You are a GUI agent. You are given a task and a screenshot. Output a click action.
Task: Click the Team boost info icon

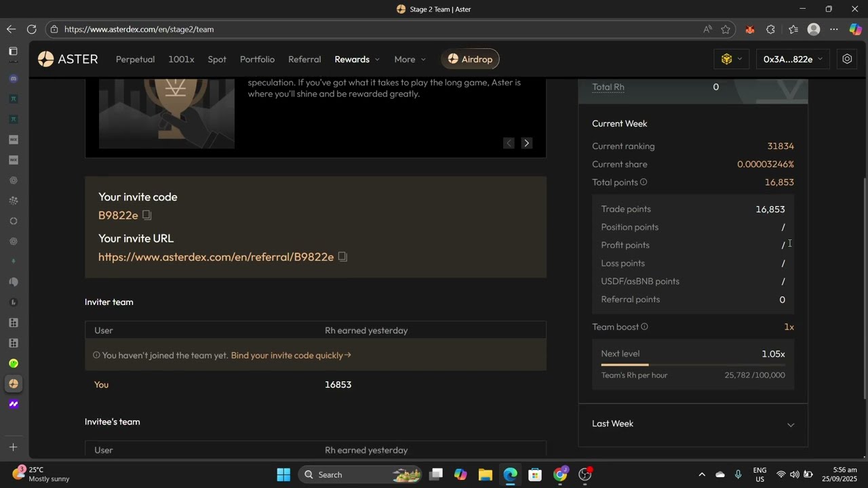(644, 327)
